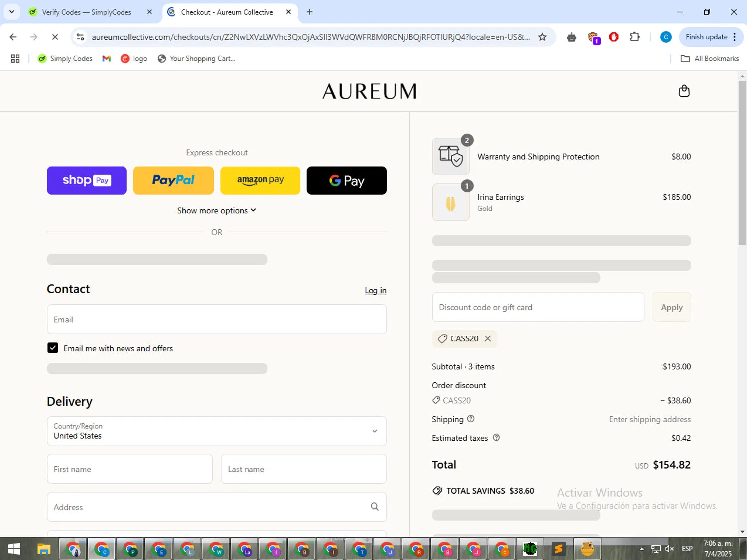Click the Shipping help question mark icon
Image resolution: width=747 pixels, height=560 pixels.
click(x=471, y=419)
